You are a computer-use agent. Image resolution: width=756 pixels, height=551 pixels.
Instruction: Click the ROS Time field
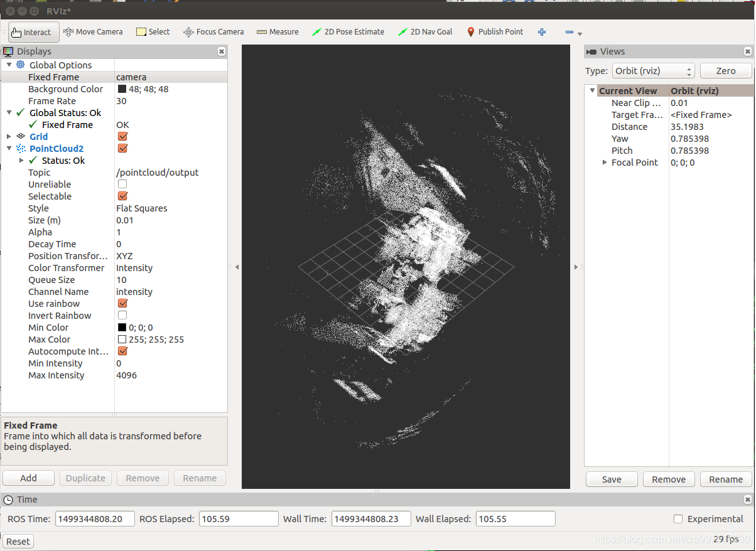point(95,519)
